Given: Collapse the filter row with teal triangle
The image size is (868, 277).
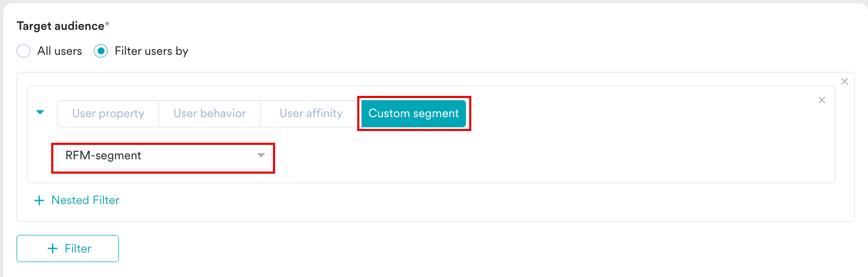Looking at the screenshot, I should click(40, 112).
